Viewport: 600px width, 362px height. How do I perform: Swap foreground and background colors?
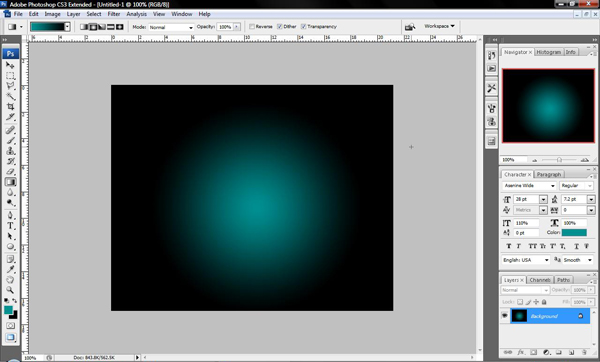tap(15, 301)
